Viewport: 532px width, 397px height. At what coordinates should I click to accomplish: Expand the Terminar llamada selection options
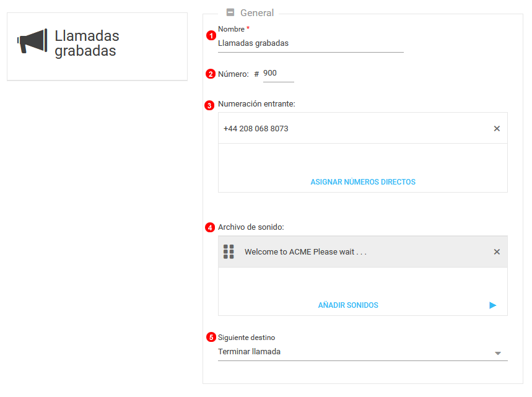point(499,352)
